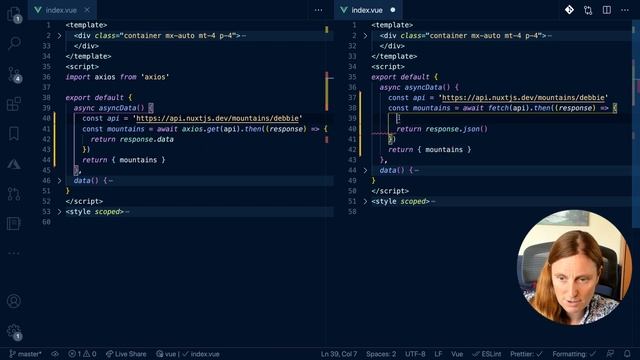Open the Search view in activity bar
The image size is (640, 360).
click(14, 43)
